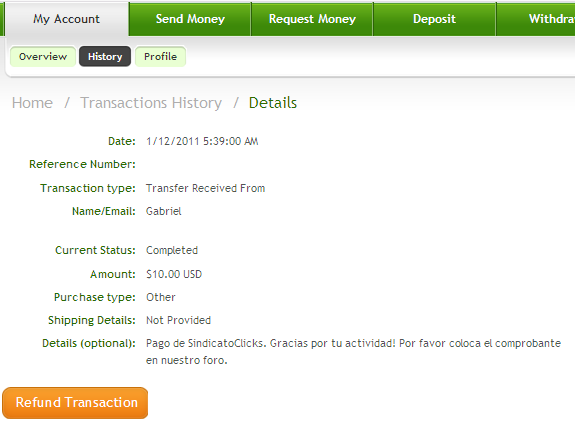Go to the Deposit tab
This screenshot has width=575, height=429.
(x=434, y=19)
